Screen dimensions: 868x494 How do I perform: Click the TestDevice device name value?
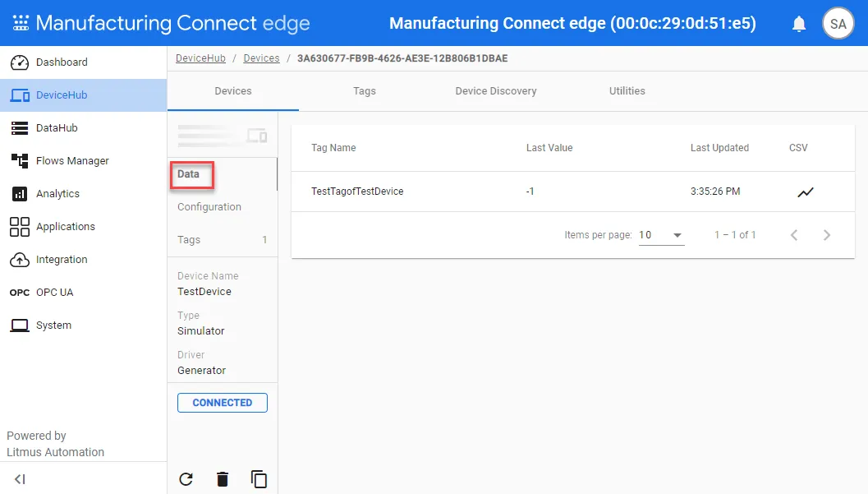204,291
